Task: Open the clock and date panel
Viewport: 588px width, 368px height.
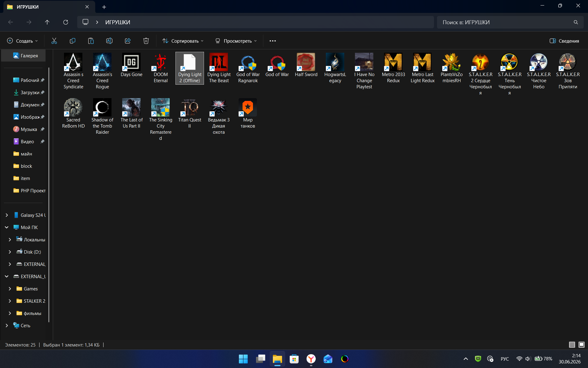Action: tap(570, 359)
